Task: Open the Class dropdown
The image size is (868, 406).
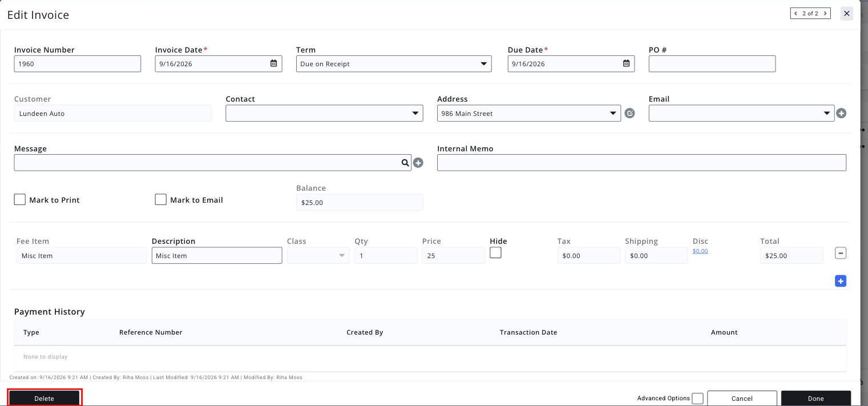Action: (x=318, y=255)
